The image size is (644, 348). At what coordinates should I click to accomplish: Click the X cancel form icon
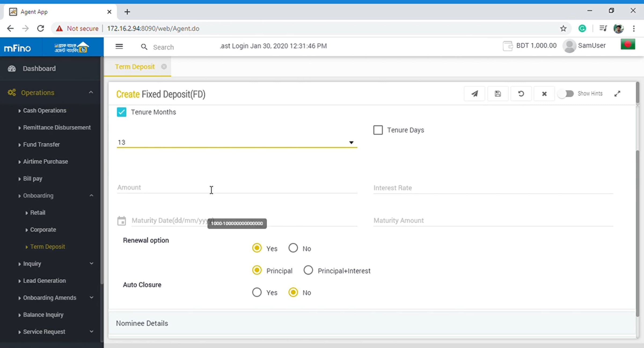click(x=544, y=94)
